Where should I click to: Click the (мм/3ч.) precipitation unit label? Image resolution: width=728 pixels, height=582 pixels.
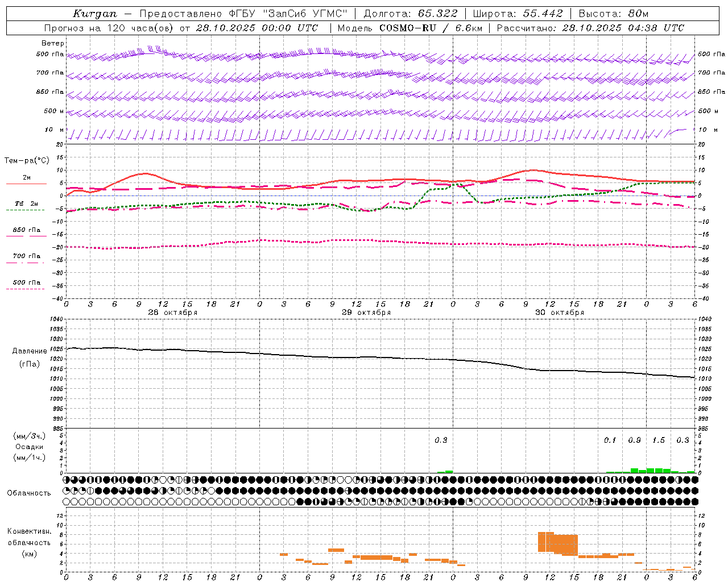(30, 436)
